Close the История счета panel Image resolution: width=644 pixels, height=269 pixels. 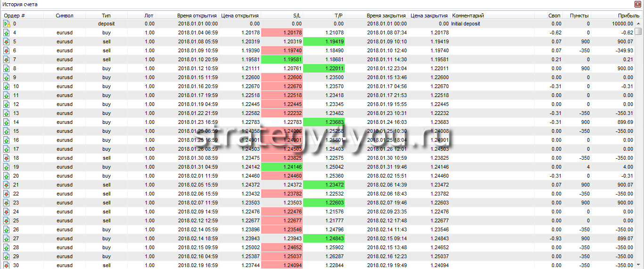pos(639,4)
